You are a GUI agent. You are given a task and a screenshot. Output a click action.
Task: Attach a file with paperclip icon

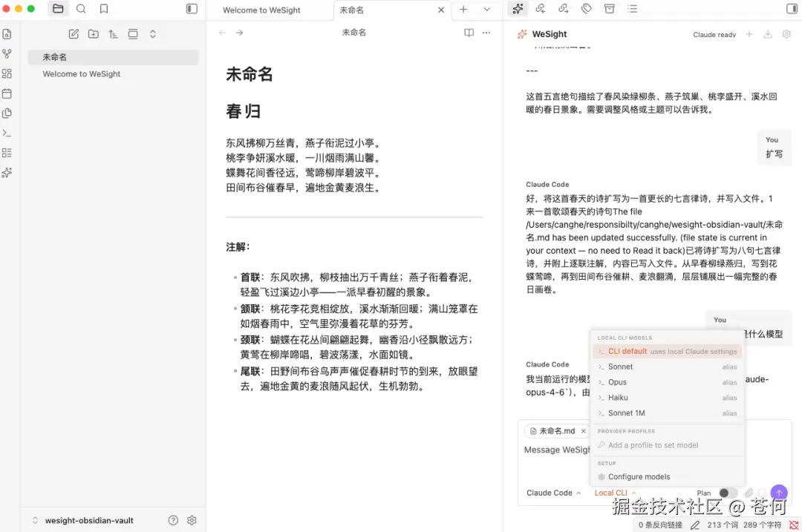click(749, 493)
